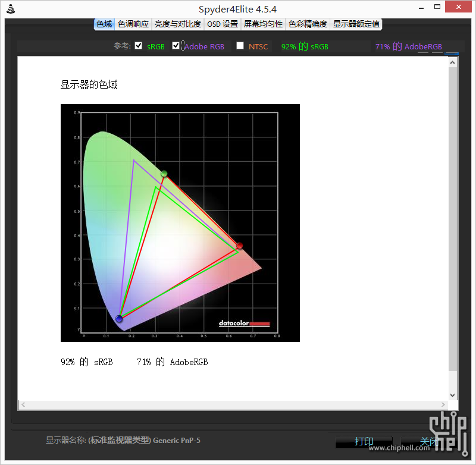Click the vertical scrollbar up arrow
This screenshot has height=465, width=476.
[x=452, y=62]
